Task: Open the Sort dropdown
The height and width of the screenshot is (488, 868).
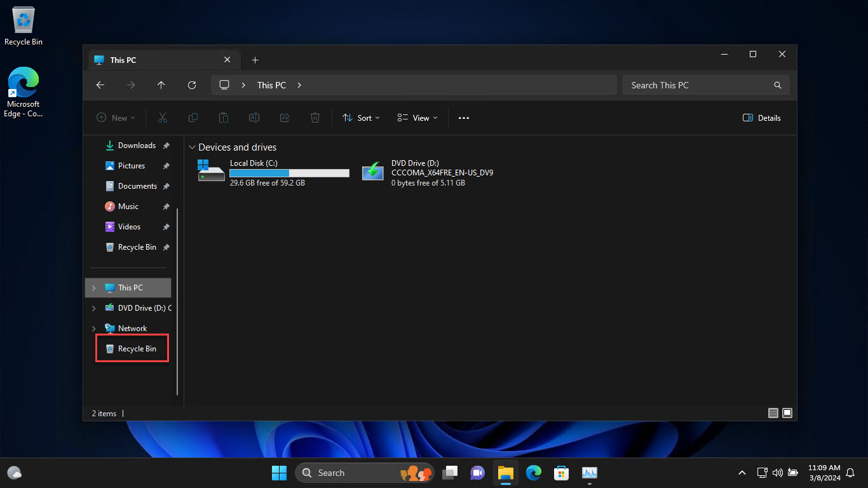Action: tap(360, 118)
